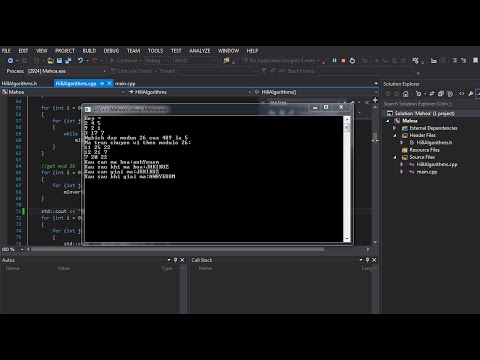Click View Code icon in Solution Explorer
Image resolution: width=480 pixels, height=360 pixels.
pyautogui.click(x=462, y=94)
